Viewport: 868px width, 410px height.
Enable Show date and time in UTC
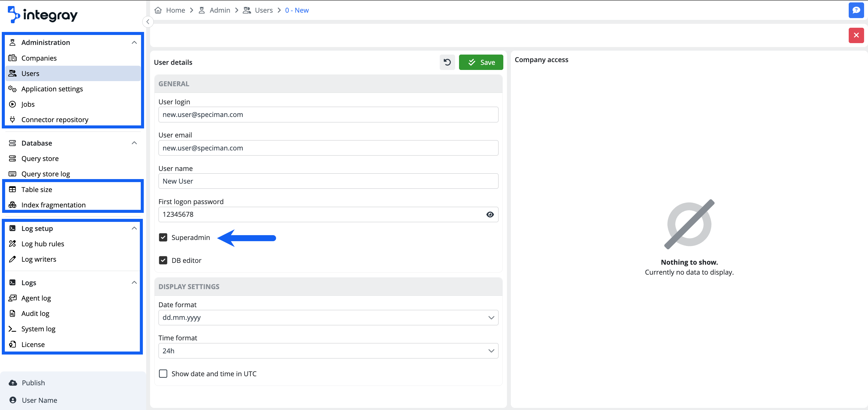click(163, 374)
